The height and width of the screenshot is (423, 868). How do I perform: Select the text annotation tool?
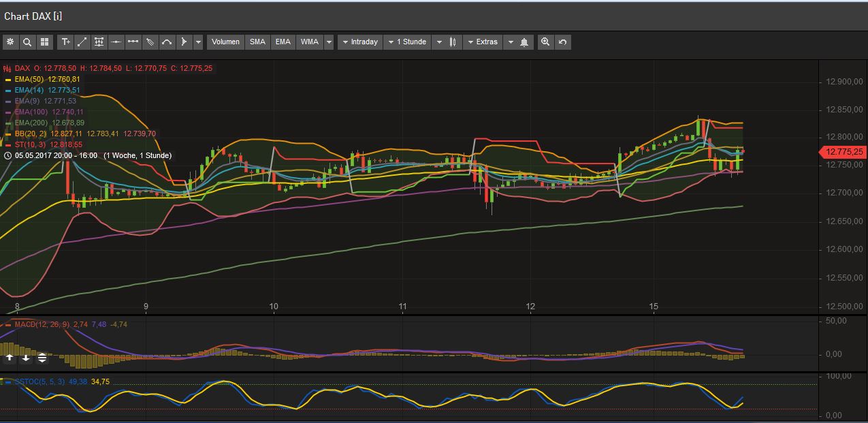click(65, 42)
